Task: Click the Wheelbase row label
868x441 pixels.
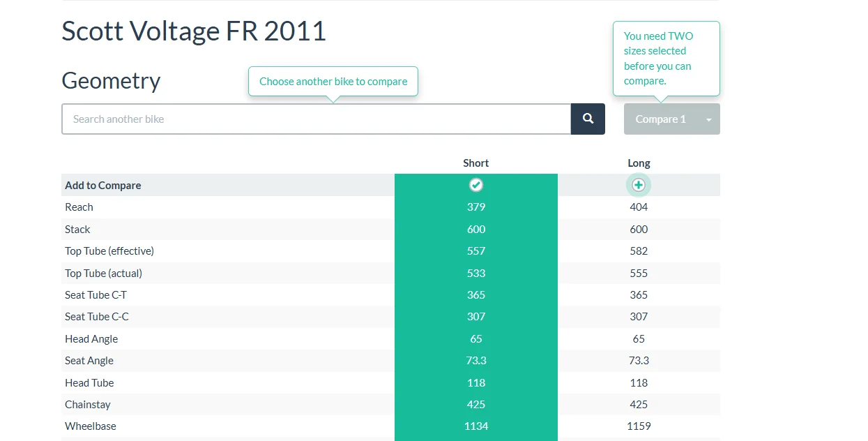Action: [x=91, y=426]
